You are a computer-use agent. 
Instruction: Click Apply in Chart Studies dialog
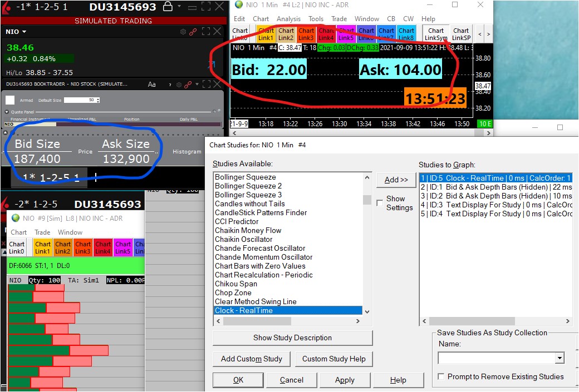tap(345, 380)
